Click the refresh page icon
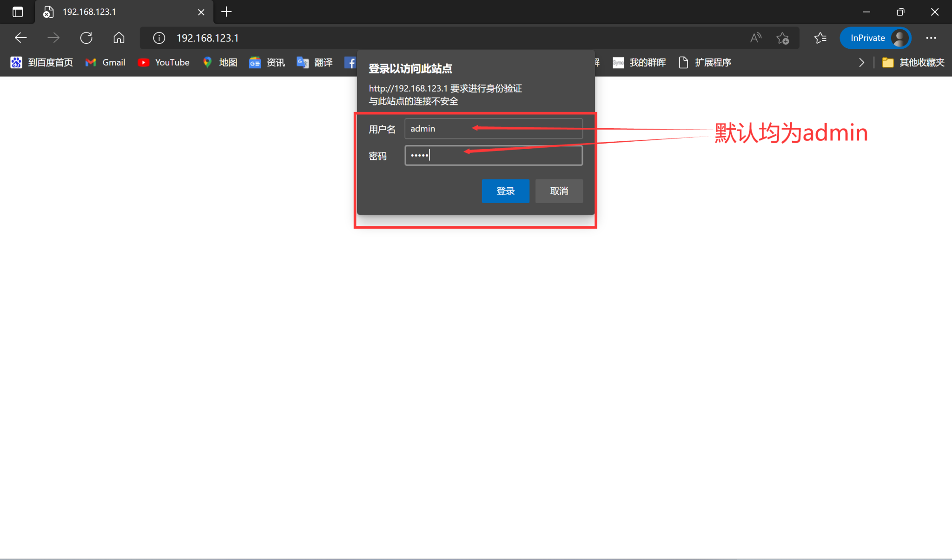The height and width of the screenshot is (560, 952). tap(86, 38)
